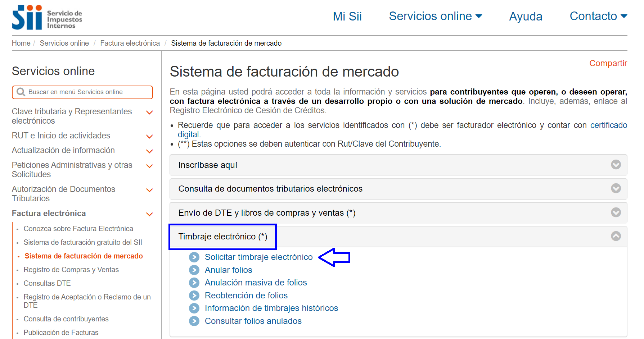Open the Ayuda menu item
Viewport: 644px width, 339px height.
pos(525,17)
